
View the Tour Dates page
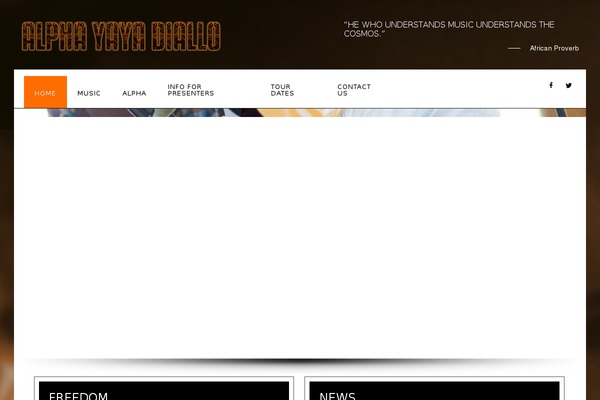pos(282,90)
